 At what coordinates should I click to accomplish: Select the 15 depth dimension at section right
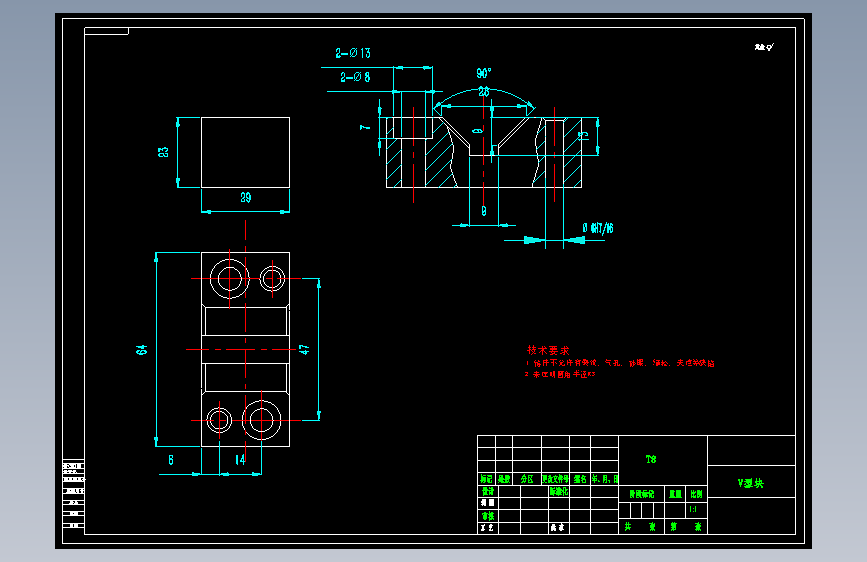point(583,136)
